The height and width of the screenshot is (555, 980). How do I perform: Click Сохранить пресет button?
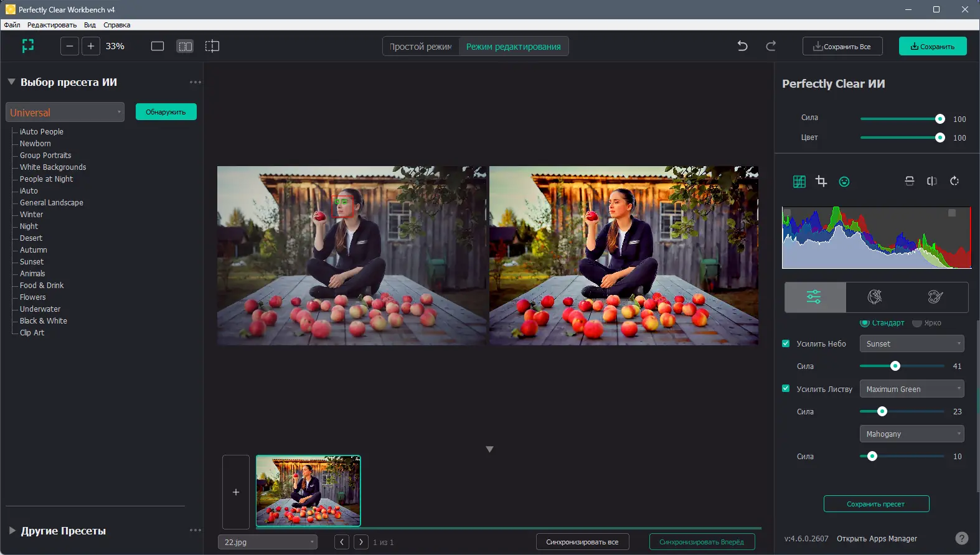(876, 504)
